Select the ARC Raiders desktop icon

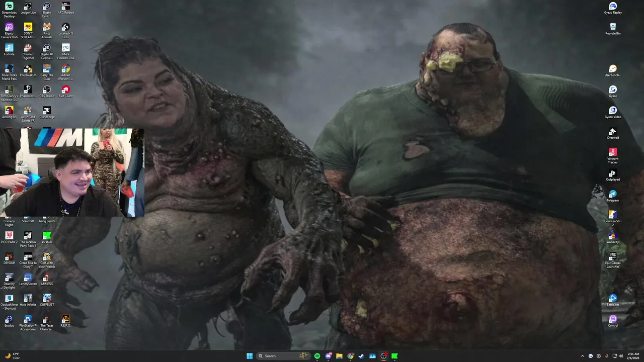[x=65, y=8]
